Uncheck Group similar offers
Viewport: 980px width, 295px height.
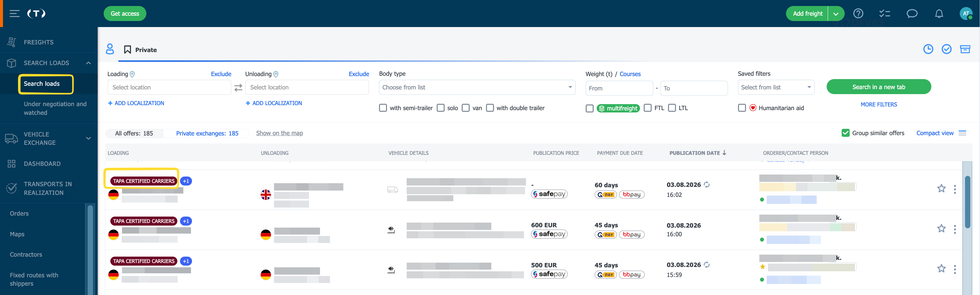845,133
